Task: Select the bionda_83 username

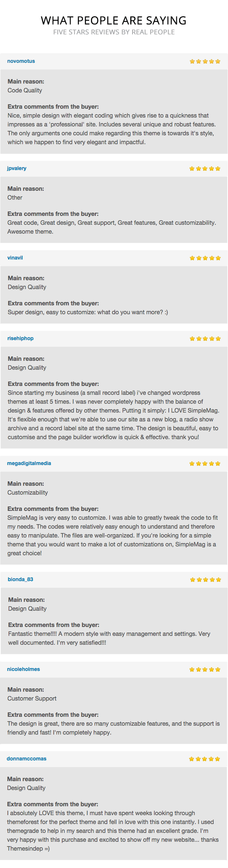Action: click(x=20, y=580)
